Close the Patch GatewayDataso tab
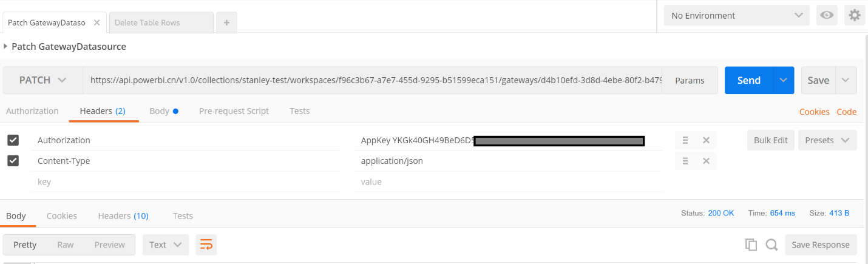 [x=97, y=22]
